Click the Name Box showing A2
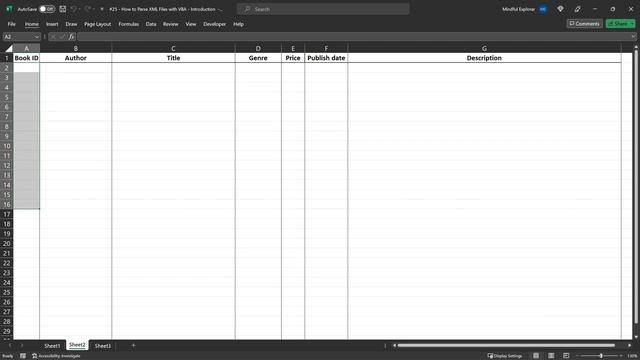640x360 pixels. click(x=18, y=37)
